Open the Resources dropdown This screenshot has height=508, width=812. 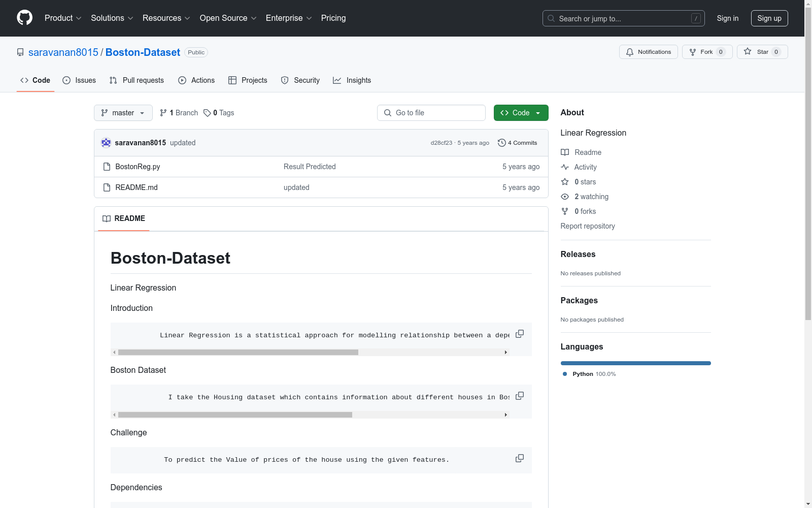[166, 18]
